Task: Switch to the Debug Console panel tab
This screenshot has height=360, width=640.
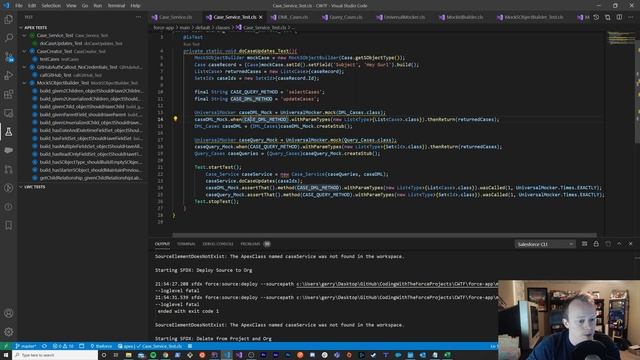Action: [x=218, y=244]
